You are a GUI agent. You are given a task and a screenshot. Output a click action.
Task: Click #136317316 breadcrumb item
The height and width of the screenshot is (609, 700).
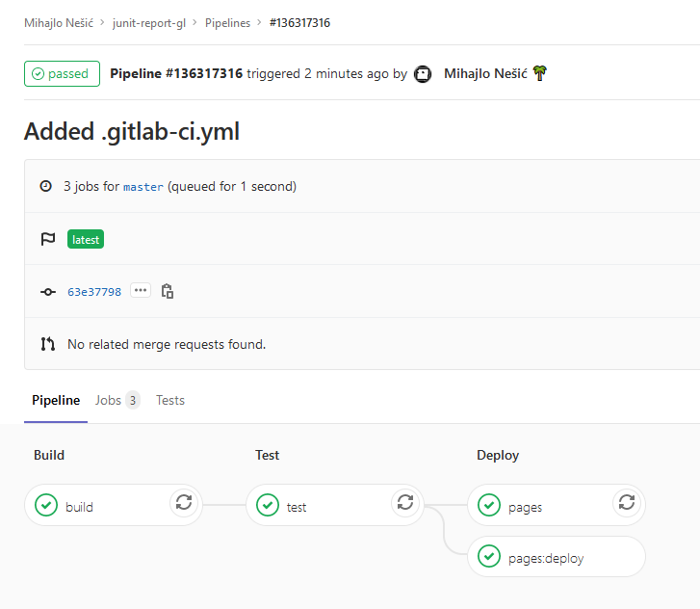coord(299,23)
